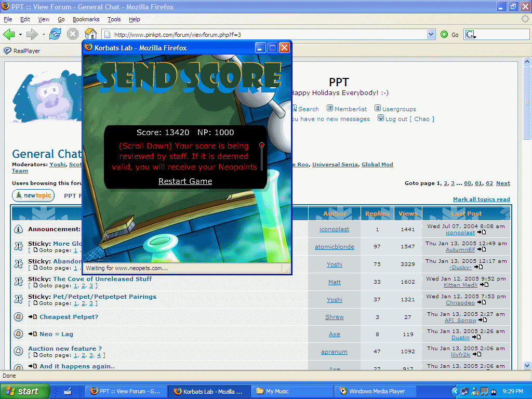Open the Windows start button
The height and width of the screenshot is (399, 532).
24,391
